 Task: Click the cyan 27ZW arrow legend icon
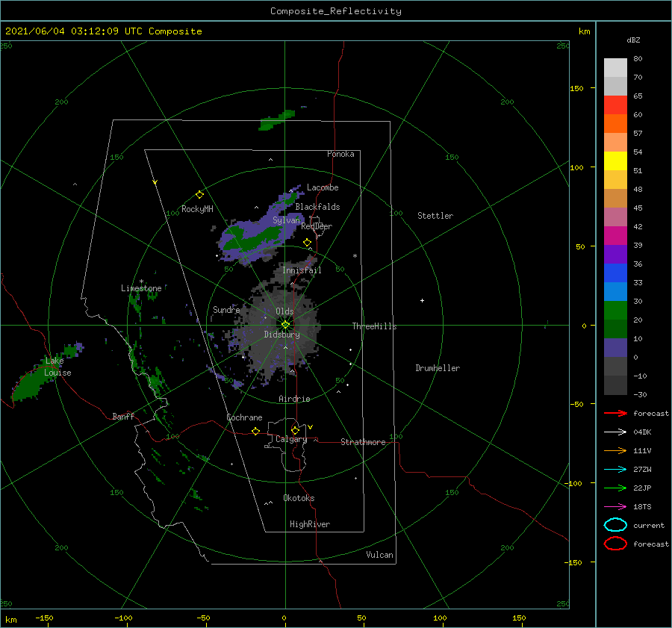click(615, 470)
